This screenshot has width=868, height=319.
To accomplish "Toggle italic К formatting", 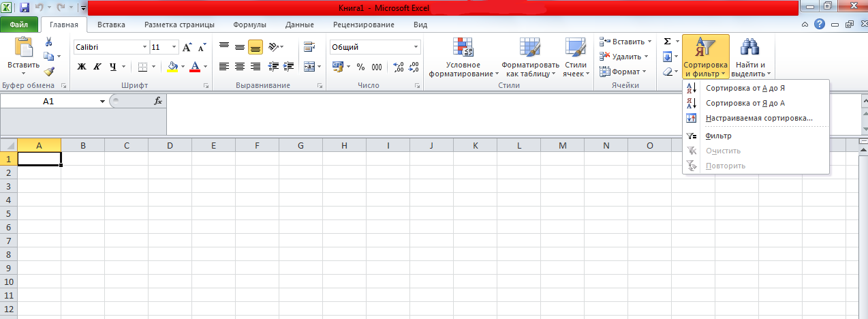I will [97, 67].
